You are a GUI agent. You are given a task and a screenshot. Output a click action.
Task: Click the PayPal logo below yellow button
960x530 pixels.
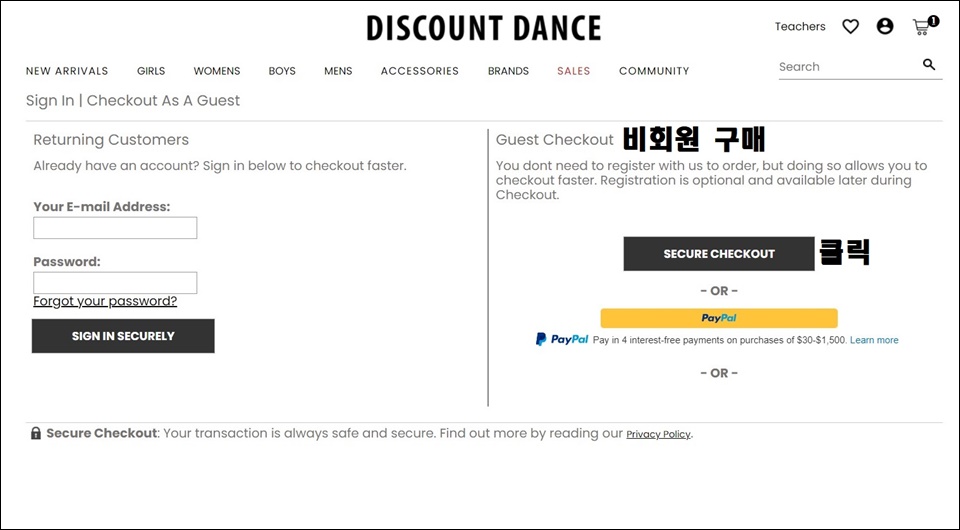tap(562, 339)
